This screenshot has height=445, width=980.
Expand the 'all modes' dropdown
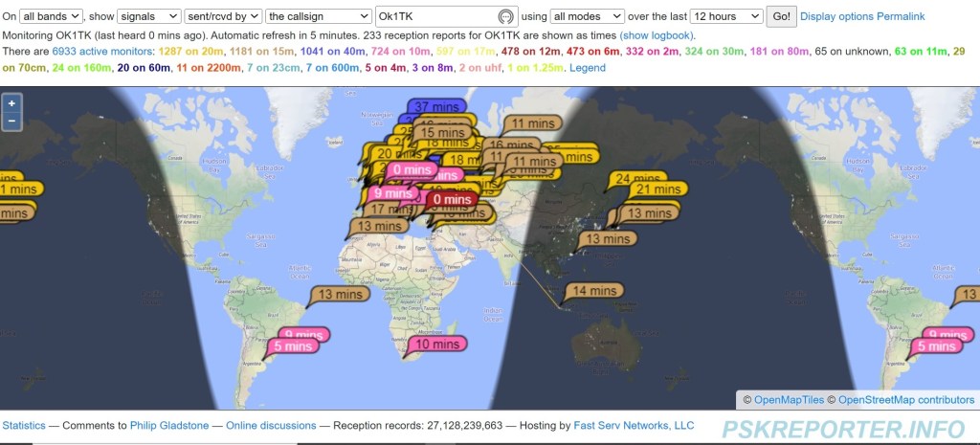pos(588,17)
